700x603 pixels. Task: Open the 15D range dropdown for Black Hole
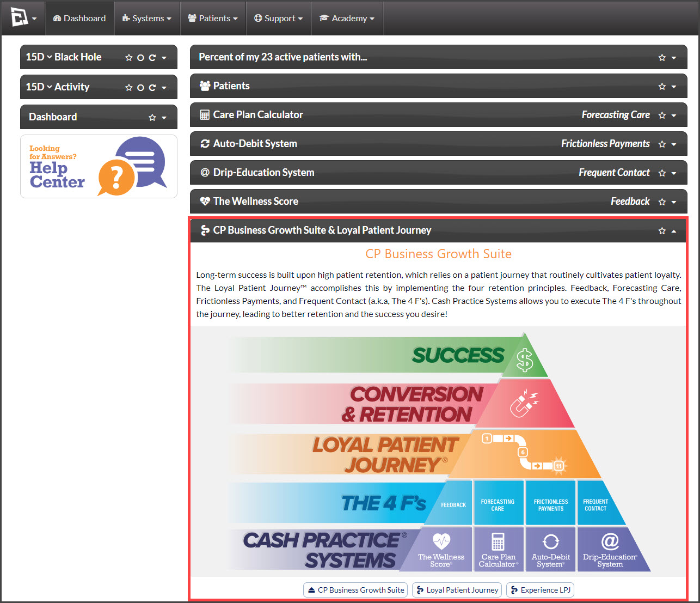coord(39,57)
